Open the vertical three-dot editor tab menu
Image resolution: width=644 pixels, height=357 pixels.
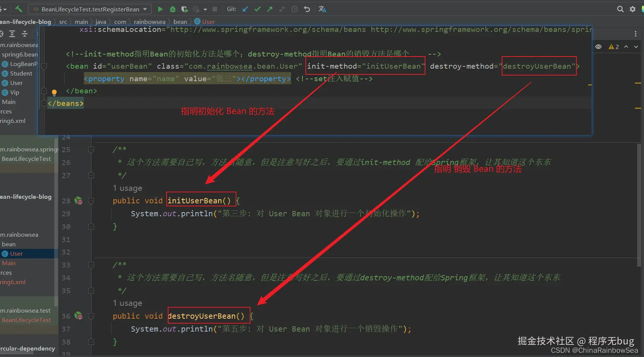[x=635, y=34]
